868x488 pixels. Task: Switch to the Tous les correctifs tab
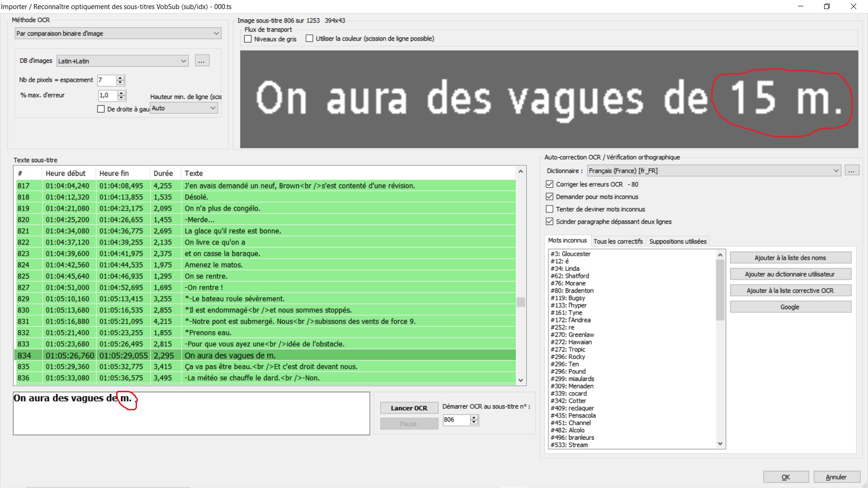point(618,241)
